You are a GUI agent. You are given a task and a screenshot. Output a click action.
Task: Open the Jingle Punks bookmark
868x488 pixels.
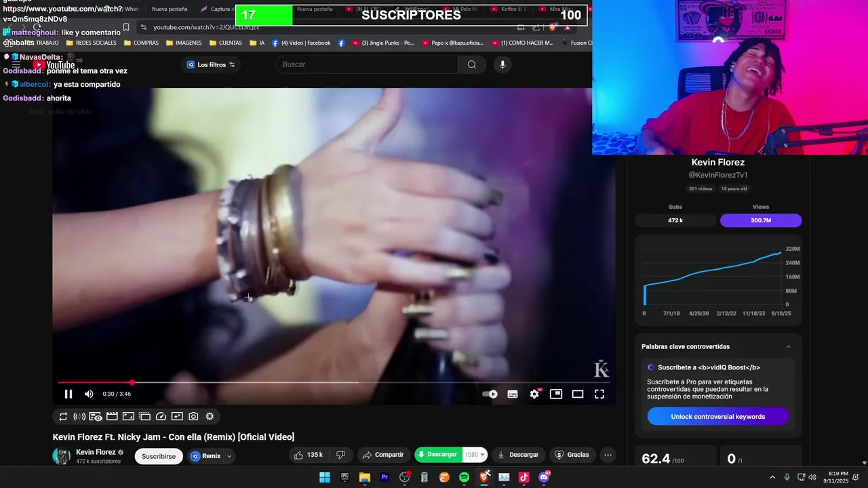(382, 43)
